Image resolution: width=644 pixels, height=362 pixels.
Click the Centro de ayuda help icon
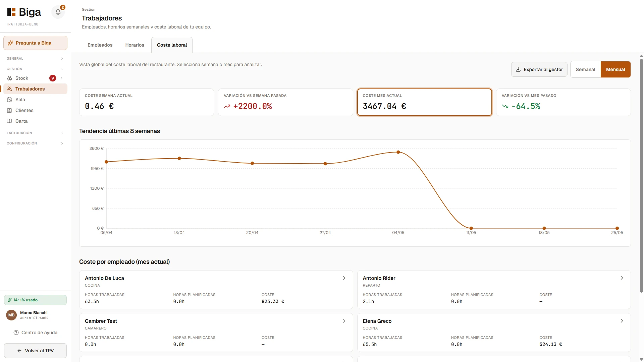click(16, 333)
